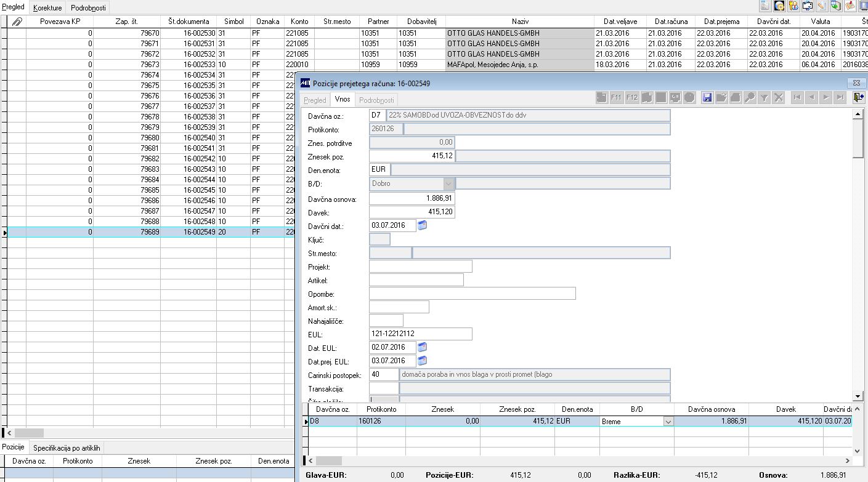Click the Partner column header
Viewport: 868px width, 482px height.
coord(378,22)
